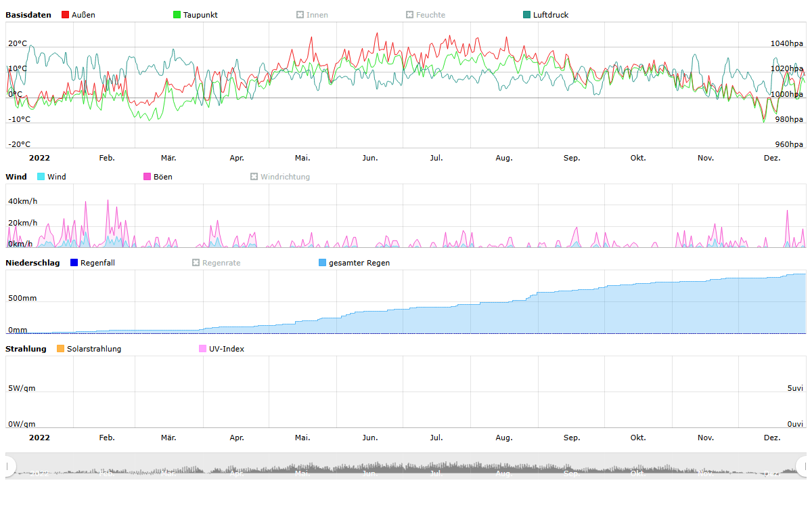Hide the pink Böen gust series
The image size is (812, 508).
(x=147, y=177)
